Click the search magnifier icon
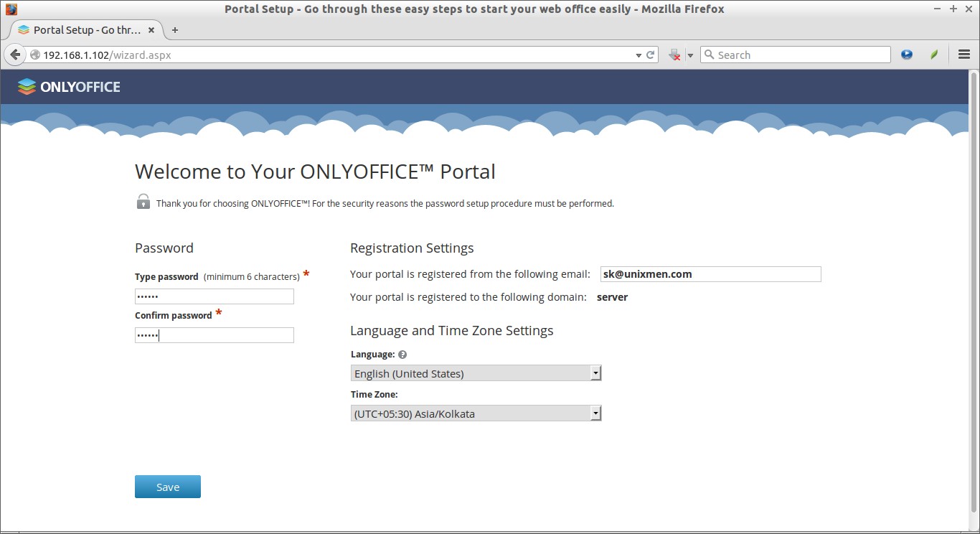The image size is (980, 534). pyautogui.click(x=709, y=55)
